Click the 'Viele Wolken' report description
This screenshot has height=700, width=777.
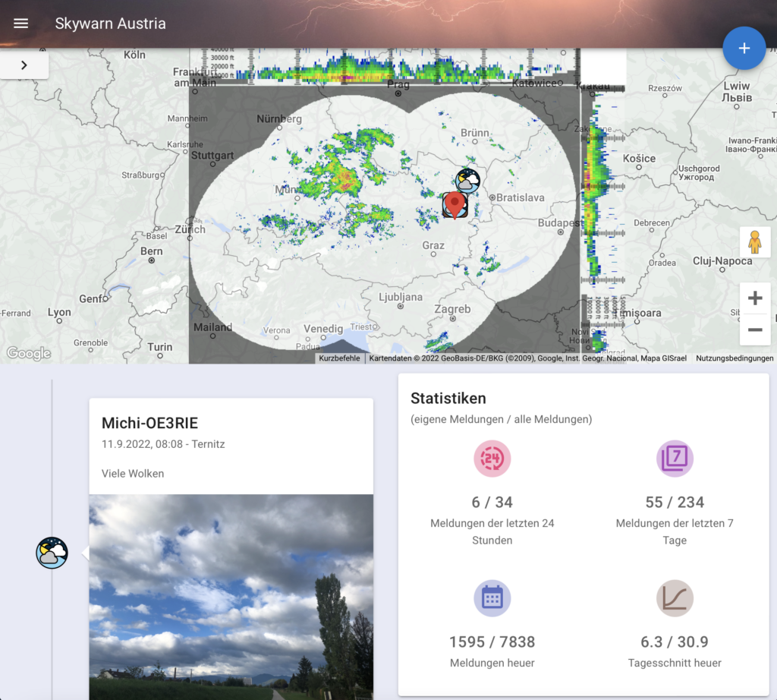tap(133, 474)
